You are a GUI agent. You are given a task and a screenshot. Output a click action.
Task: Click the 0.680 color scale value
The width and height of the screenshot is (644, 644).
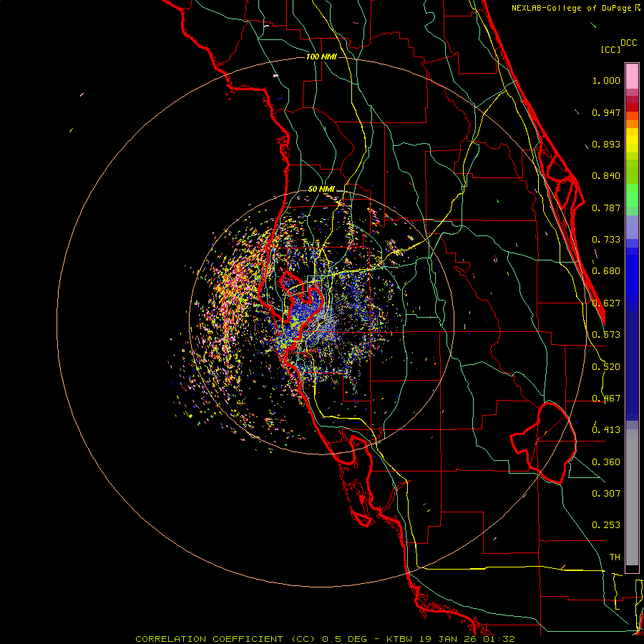click(606, 271)
